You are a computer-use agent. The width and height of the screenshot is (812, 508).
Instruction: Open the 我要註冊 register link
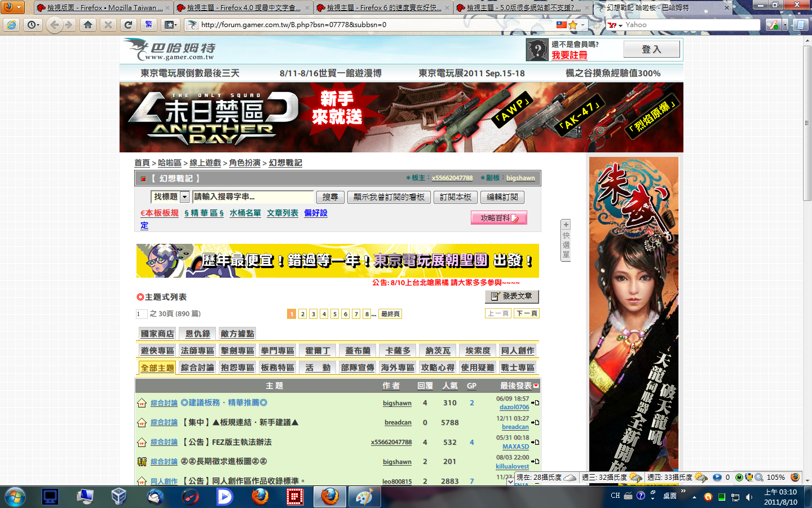pos(570,55)
